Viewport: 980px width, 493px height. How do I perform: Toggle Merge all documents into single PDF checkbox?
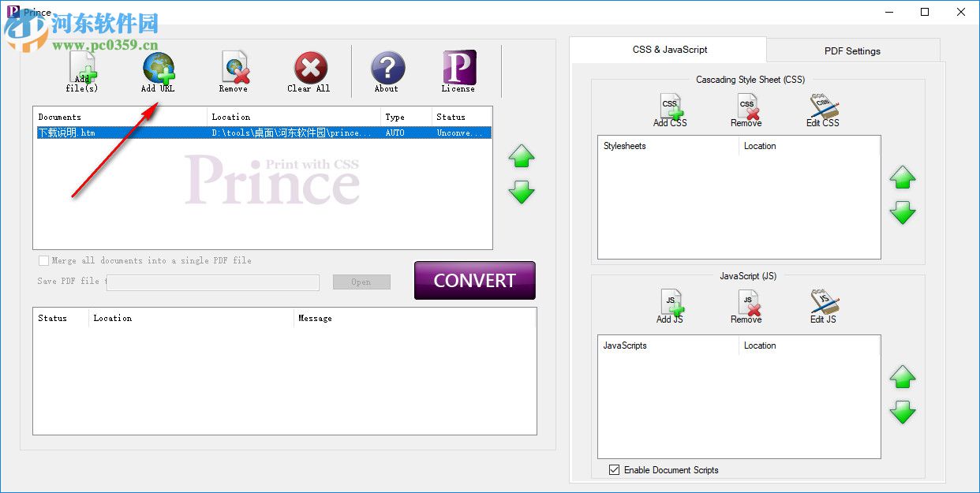pos(44,260)
